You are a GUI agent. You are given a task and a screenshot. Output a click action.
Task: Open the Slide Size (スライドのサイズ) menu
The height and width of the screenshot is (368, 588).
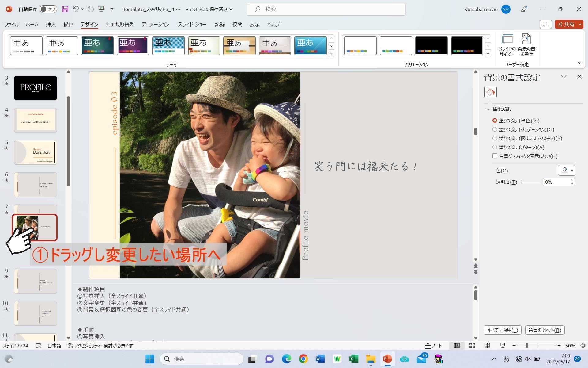[507, 45]
